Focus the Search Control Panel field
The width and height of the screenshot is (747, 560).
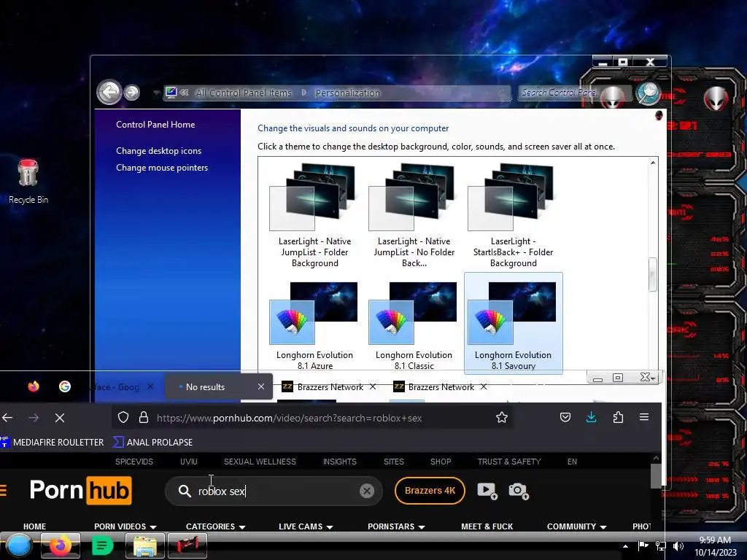click(x=558, y=93)
